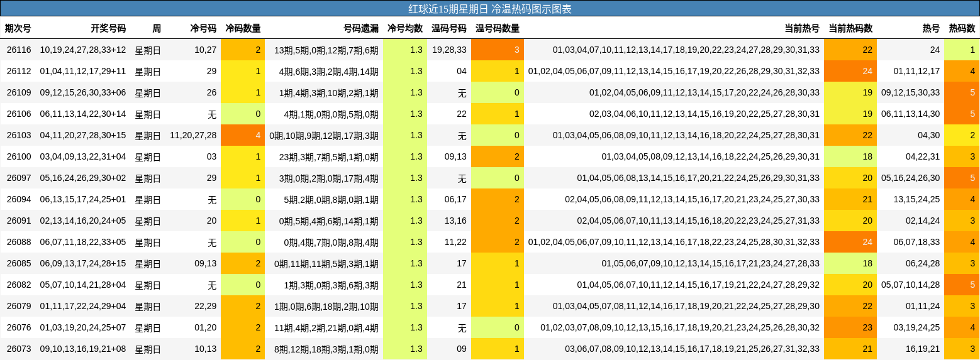Click the 期次号 column header
Screen dimensions: 980x360
click(18, 28)
